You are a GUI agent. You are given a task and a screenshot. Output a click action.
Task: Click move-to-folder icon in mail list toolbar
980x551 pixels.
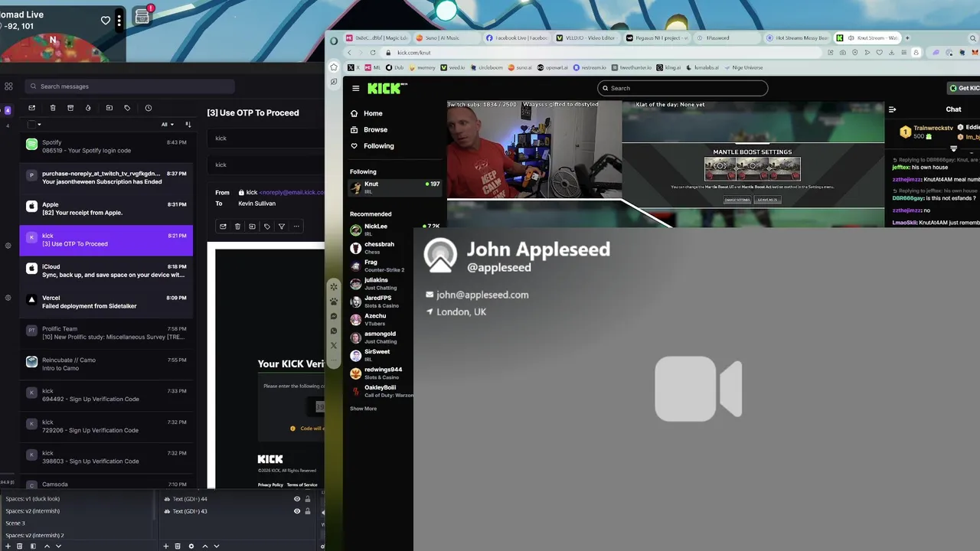109,108
